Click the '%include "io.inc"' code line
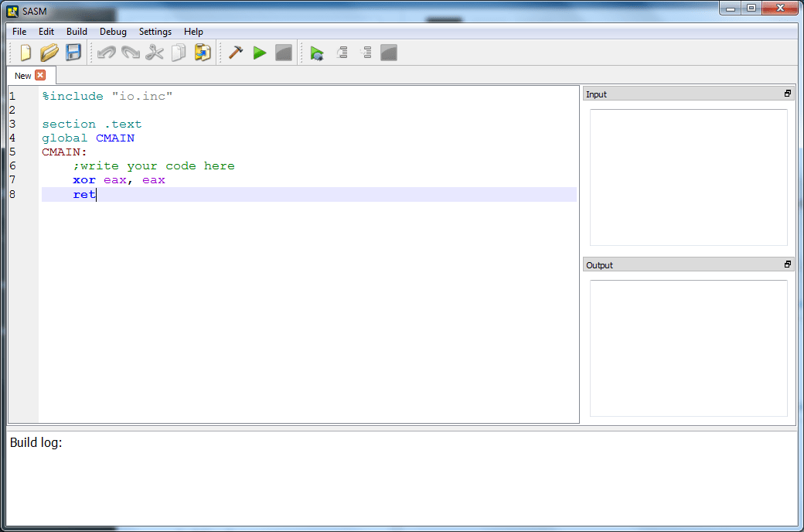 [107, 97]
